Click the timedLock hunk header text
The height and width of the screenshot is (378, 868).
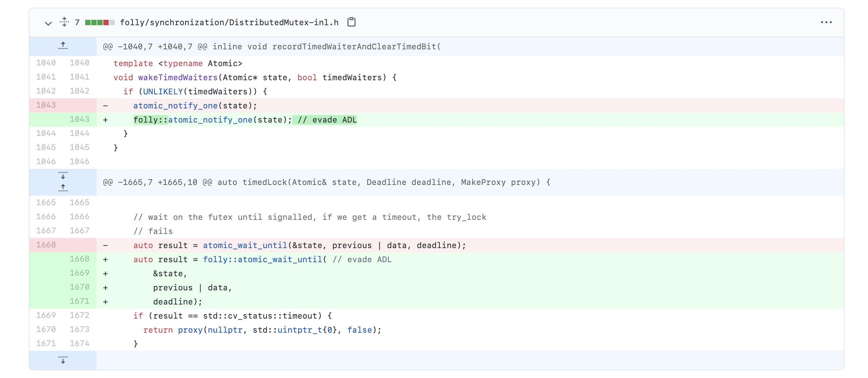click(326, 182)
